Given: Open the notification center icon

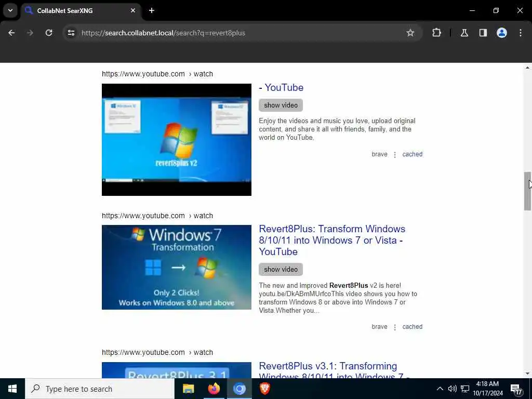Looking at the screenshot, I should (516, 389).
